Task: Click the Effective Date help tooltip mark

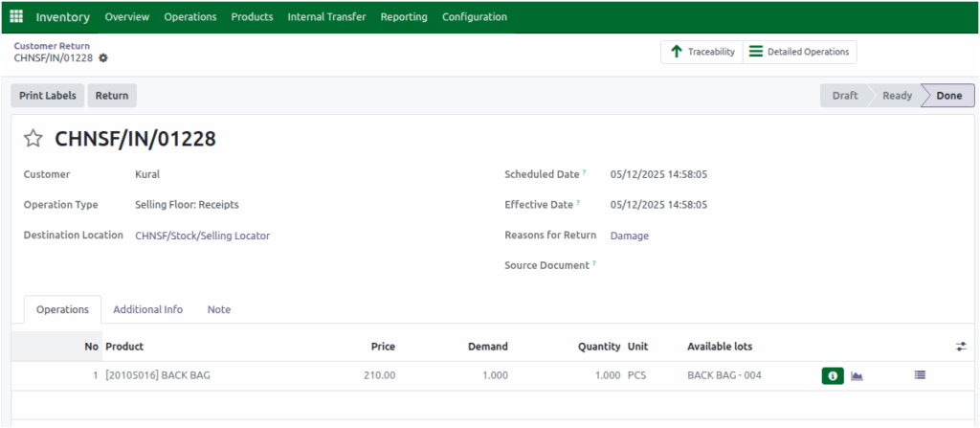Action: (x=578, y=201)
